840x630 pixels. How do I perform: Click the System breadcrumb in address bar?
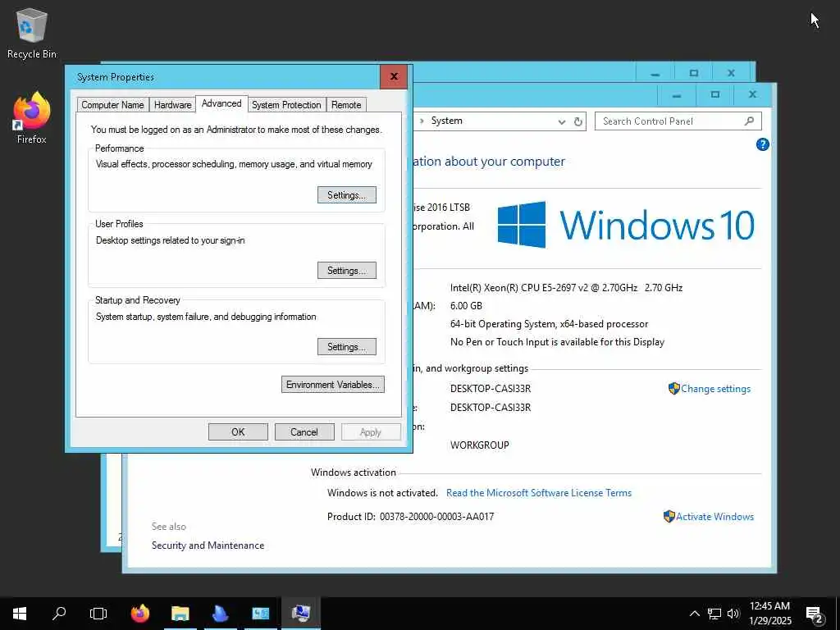[x=447, y=121]
